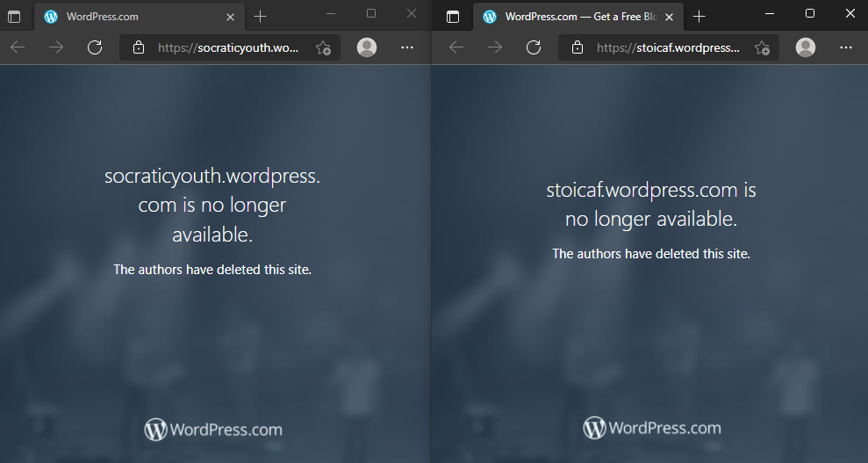The image size is (868, 463).
Task: Add stoicaf page to favorites
Action: 763,48
